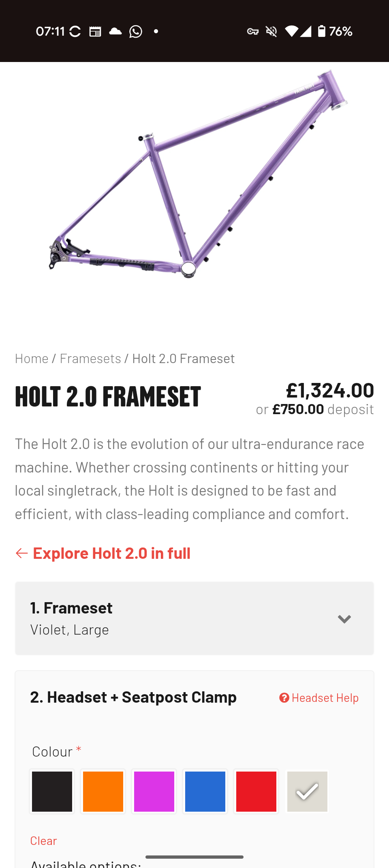Click the Headset Help question icon

tap(284, 698)
